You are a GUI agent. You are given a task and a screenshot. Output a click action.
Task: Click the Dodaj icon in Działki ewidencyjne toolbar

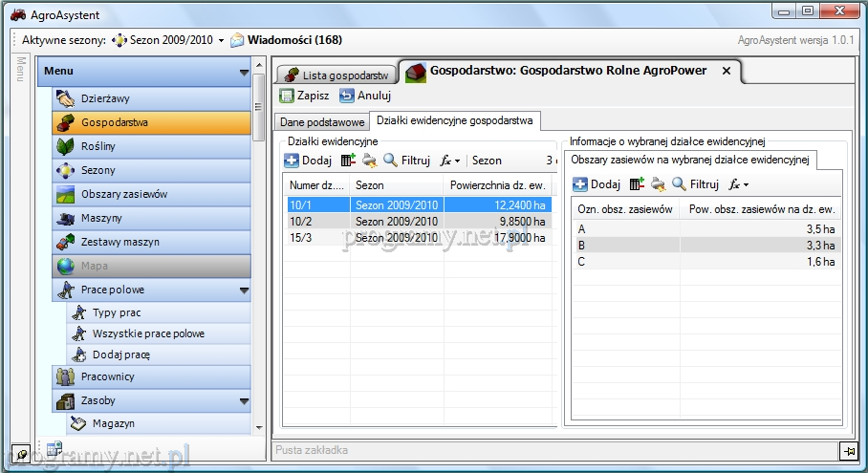[293, 161]
